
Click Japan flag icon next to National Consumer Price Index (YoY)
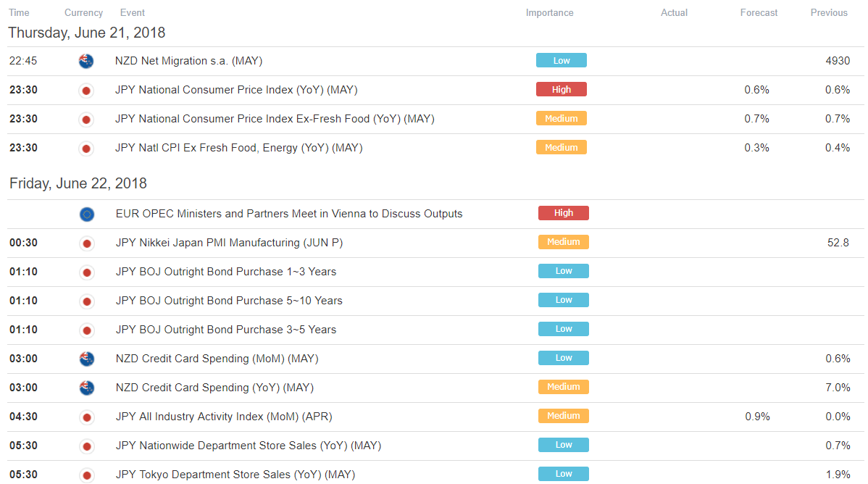click(x=85, y=91)
